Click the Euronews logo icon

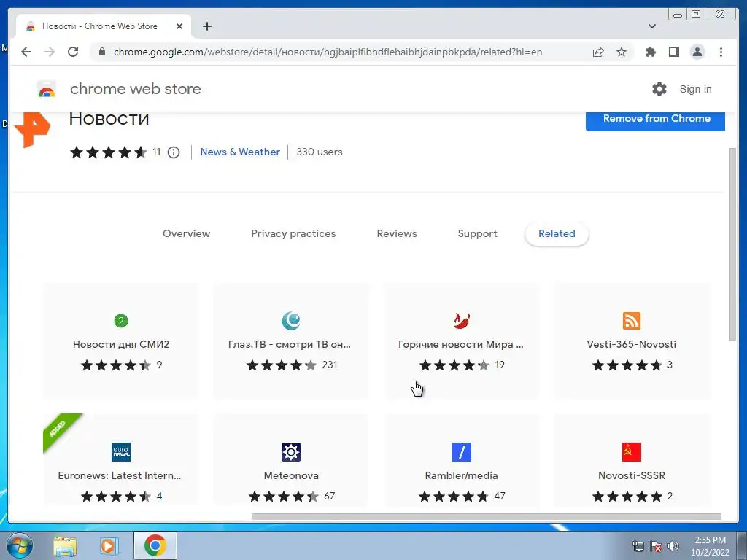[121, 452]
